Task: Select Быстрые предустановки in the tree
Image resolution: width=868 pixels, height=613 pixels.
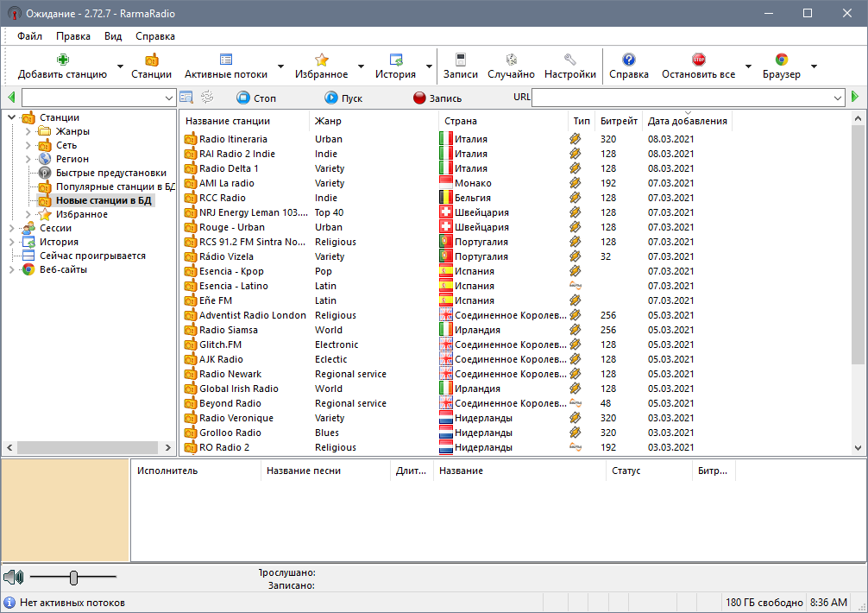Action: tap(110, 173)
